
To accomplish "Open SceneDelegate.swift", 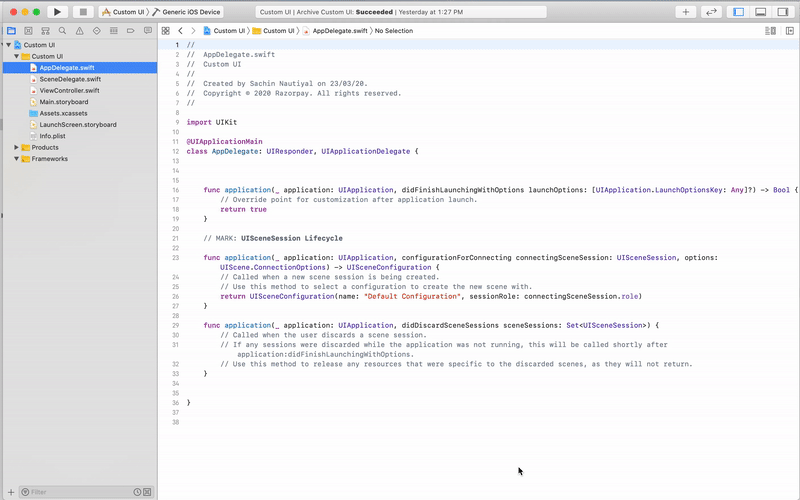I will [80, 79].
